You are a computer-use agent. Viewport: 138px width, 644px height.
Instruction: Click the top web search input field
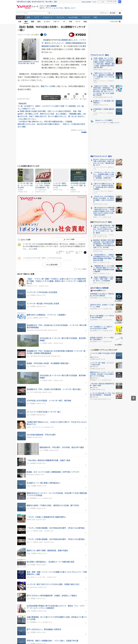(x=108, y=2)
